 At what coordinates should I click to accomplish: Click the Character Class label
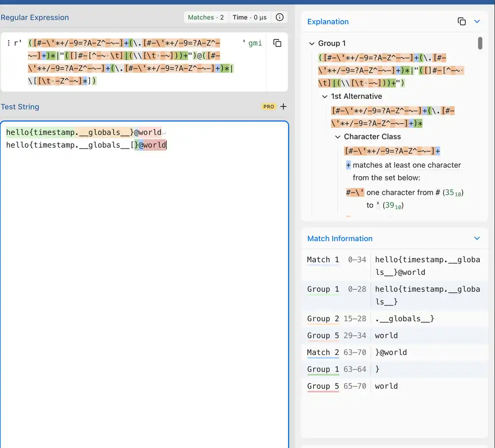click(372, 137)
